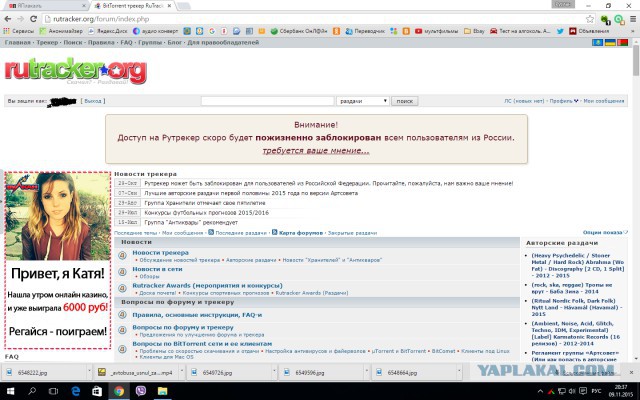Open the Трекер menu item
The image size is (640, 400).
click(x=47, y=42)
